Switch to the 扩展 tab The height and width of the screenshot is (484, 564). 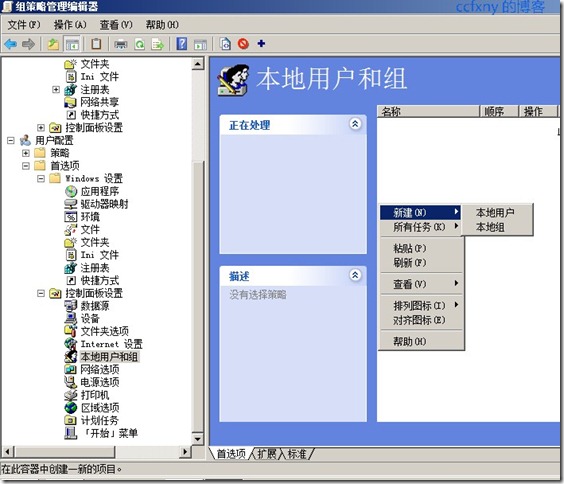pyautogui.click(x=267, y=454)
